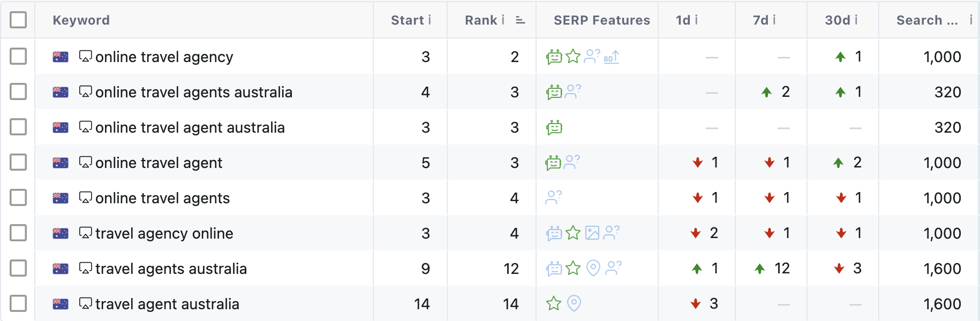Click People Also Ask icon in online travel agents row
This screenshot has width=980, height=321.
[x=554, y=198]
